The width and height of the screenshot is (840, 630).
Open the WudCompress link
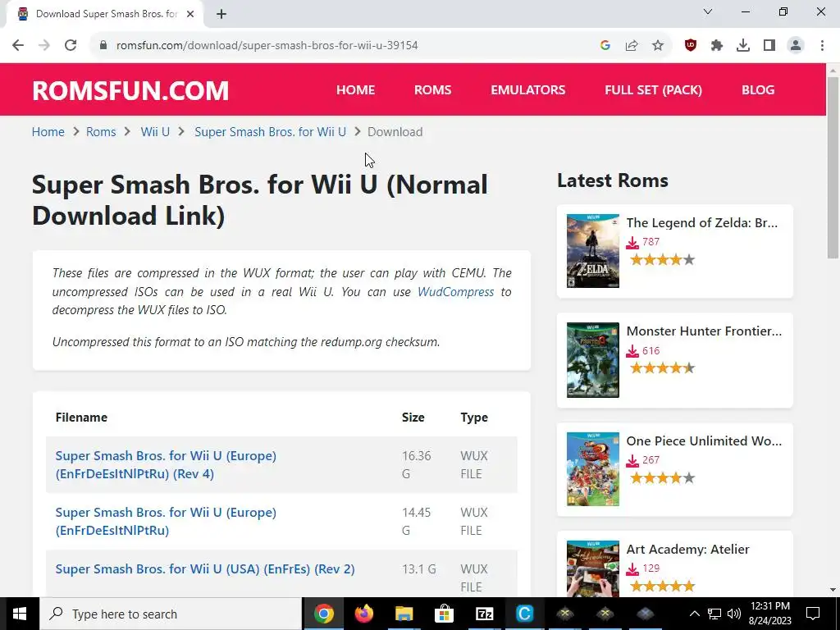(456, 292)
